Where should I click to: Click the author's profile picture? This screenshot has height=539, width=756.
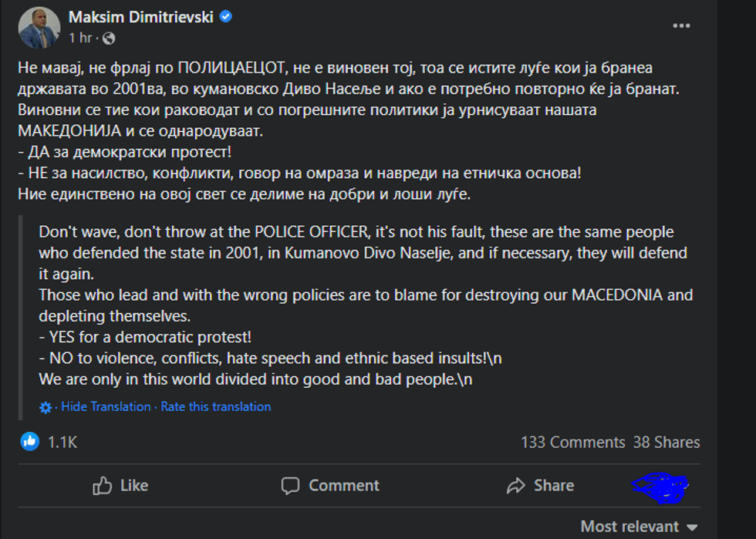coord(39,27)
